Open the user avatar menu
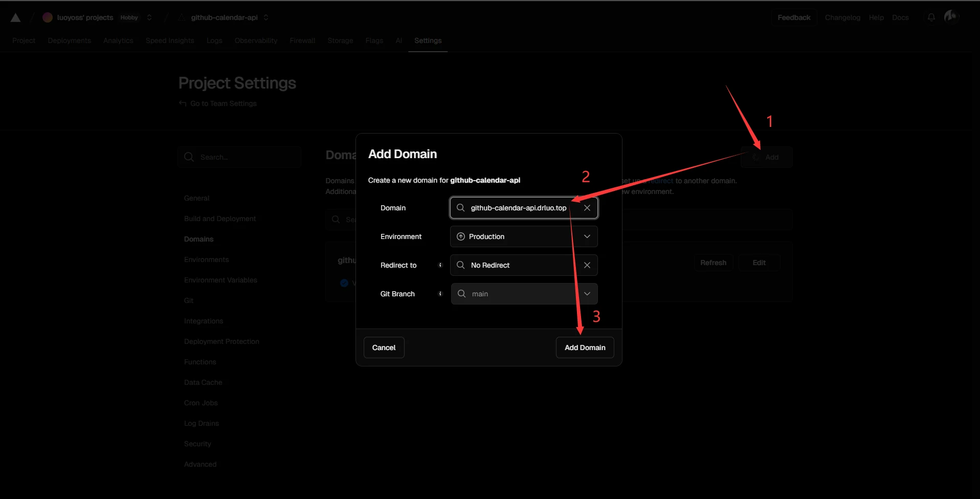Screen dimensions: 980x499 (x=951, y=17)
